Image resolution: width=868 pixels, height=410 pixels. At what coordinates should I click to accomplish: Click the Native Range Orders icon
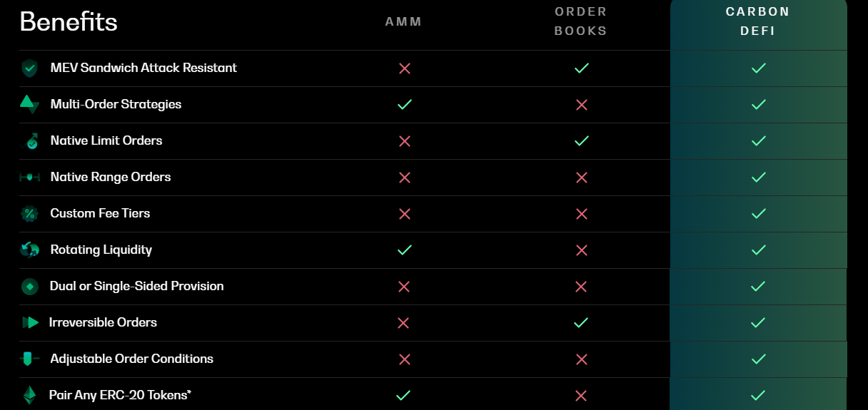[29, 177]
